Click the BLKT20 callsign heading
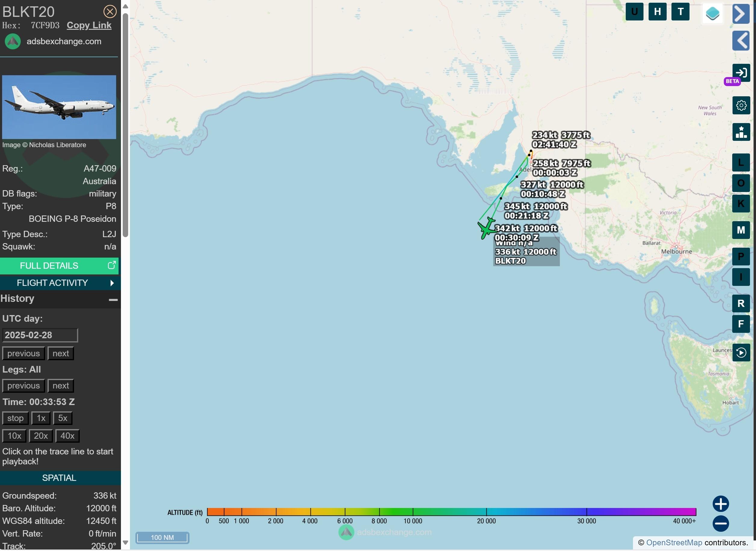Screen dimensions: 756x551 (x=28, y=12)
